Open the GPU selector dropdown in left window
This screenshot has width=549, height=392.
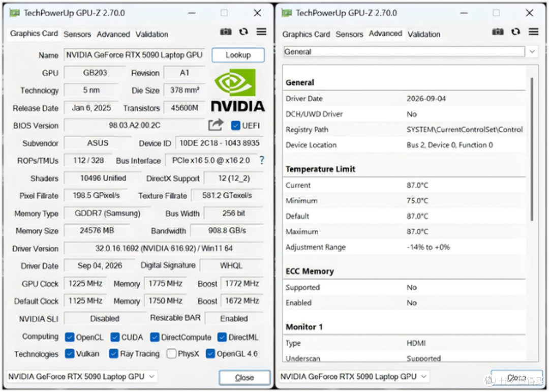point(82,377)
